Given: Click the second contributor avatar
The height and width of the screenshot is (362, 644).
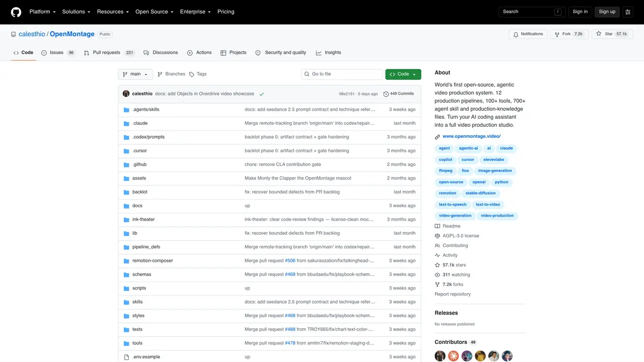Looking at the screenshot, I should (x=454, y=356).
